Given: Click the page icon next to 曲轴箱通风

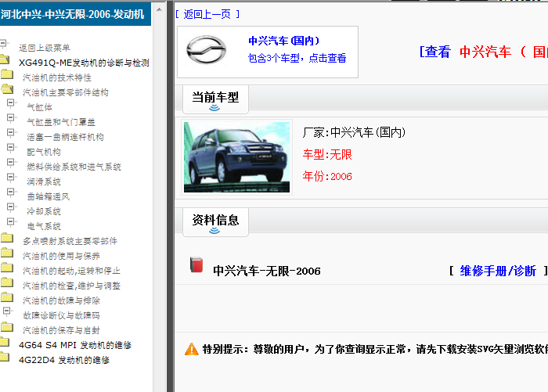Looking at the screenshot, I should click(12, 192).
